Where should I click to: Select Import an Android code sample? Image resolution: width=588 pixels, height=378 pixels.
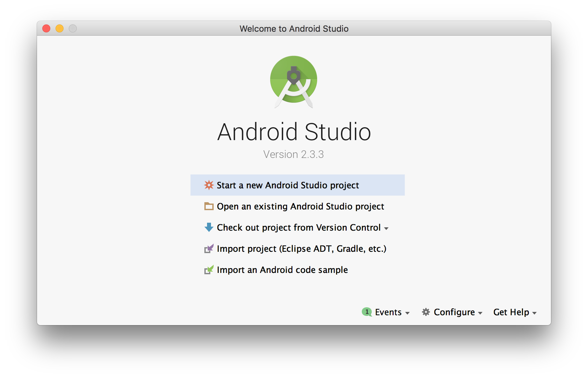pyautogui.click(x=297, y=270)
